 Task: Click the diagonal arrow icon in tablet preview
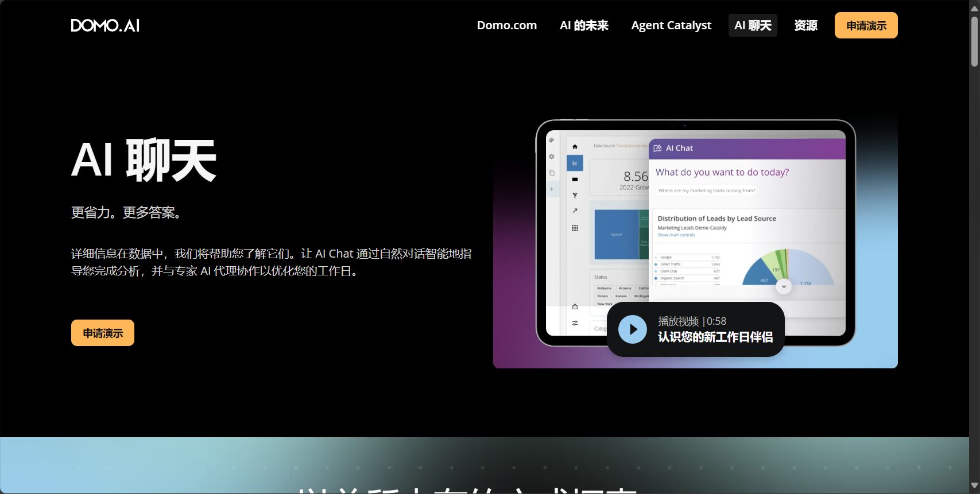click(575, 211)
